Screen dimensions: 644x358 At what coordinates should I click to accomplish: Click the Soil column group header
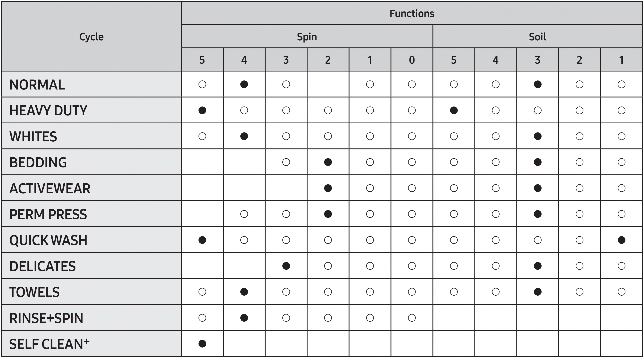tap(537, 37)
